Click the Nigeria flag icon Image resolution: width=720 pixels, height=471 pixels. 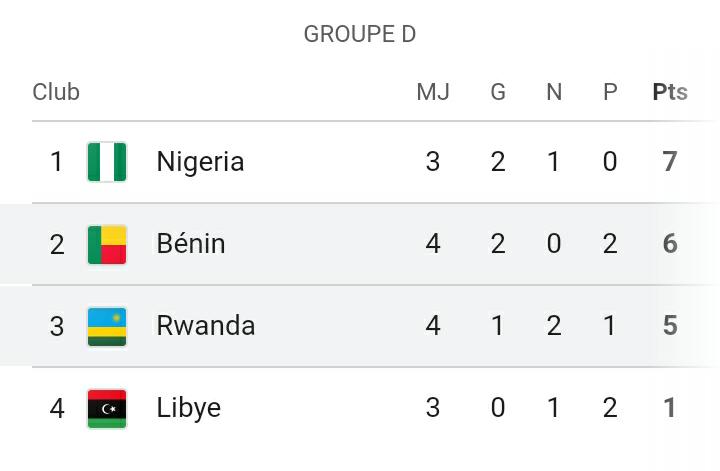(107, 162)
